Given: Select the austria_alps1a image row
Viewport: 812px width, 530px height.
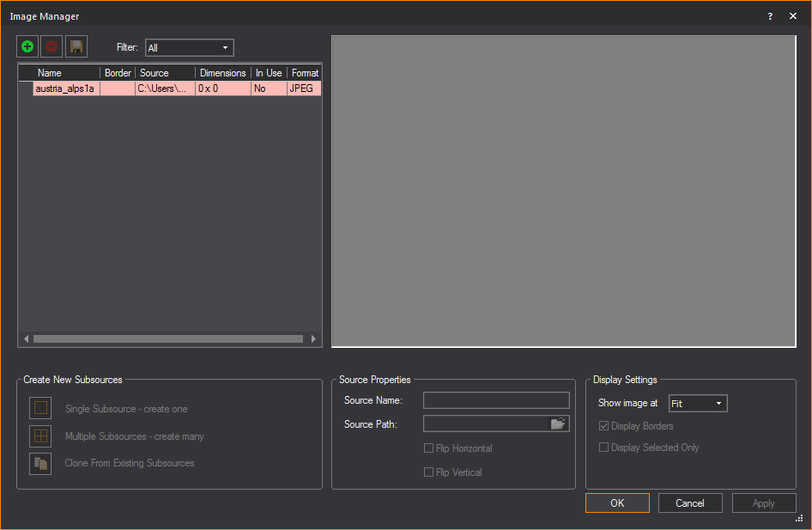Looking at the screenshot, I should pos(65,88).
